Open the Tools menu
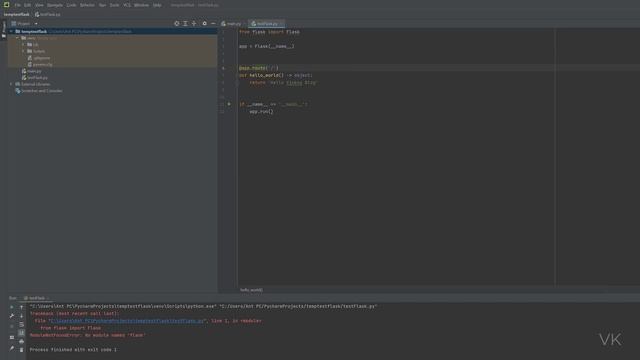The width and height of the screenshot is (640, 360). [x=114, y=5]
